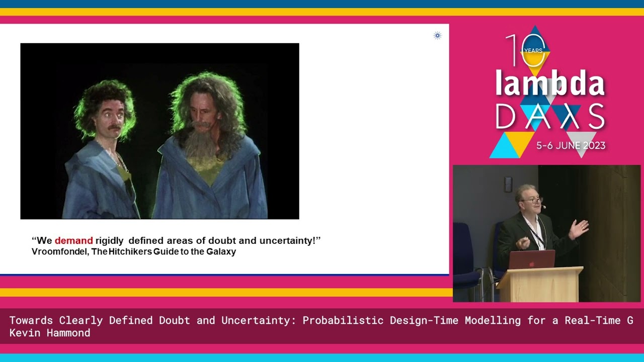Click the speaker camera video feed
The image size is (644, 362).
pyautogui.click(x=546, y=233)
